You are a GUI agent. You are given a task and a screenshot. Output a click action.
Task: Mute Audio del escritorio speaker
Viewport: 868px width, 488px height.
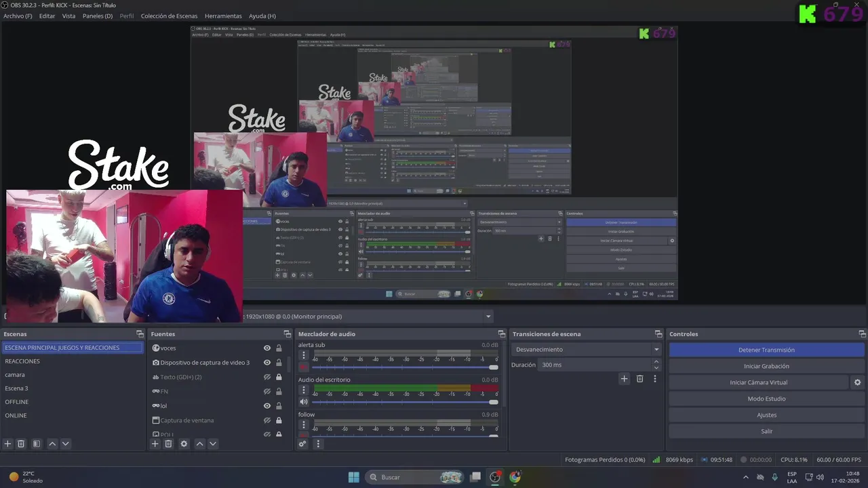tap(304, 402)
